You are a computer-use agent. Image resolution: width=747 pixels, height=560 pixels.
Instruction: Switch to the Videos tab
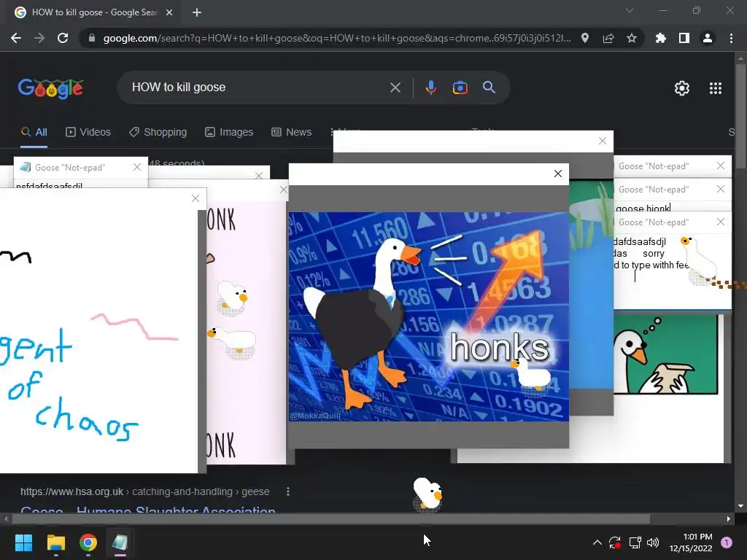pyautogui.click(x=88, y=133)
